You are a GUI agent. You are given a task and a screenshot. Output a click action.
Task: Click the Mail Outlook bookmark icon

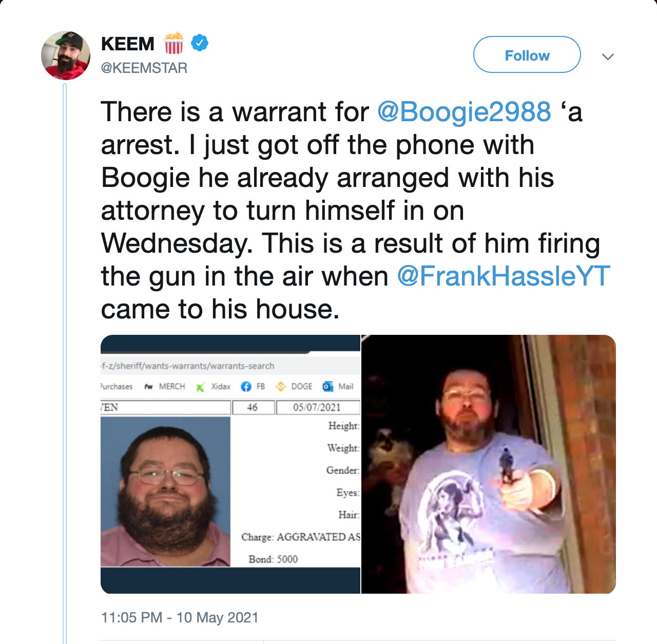point(327,387)
